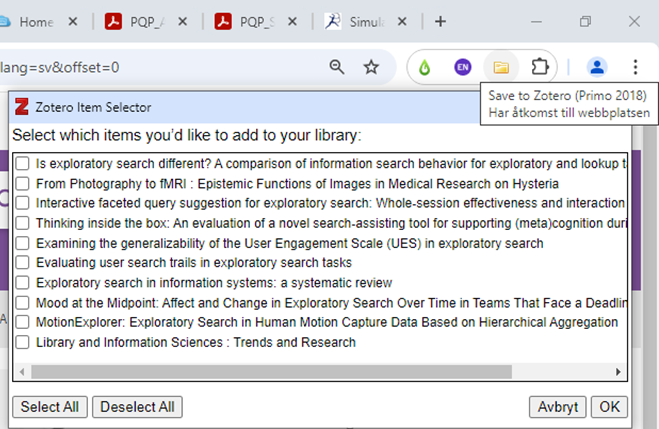Check 'From Photography to fMRI' item
The image size is (659, 429).
point(23,183)
